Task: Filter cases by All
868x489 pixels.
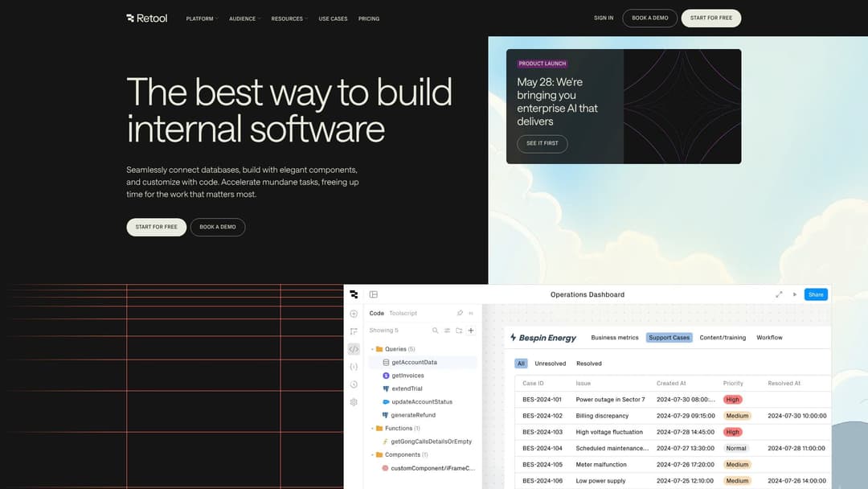Action: 521,364
